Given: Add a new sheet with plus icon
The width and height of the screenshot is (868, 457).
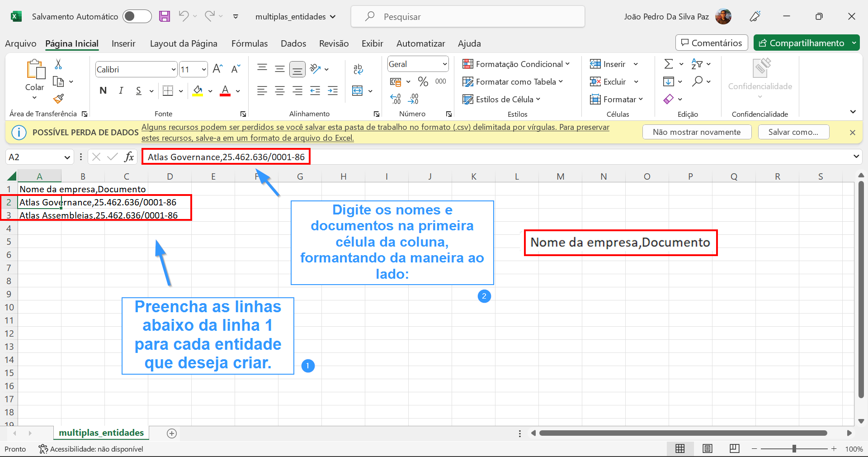Looking at the screenshot, I should tap(172, 433).
